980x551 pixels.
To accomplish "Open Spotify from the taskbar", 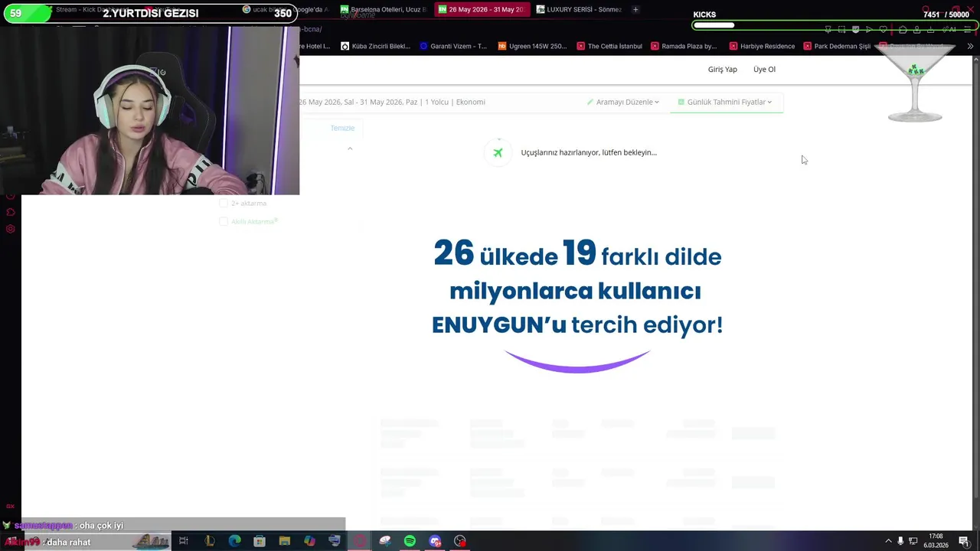I will click(410, 541).
